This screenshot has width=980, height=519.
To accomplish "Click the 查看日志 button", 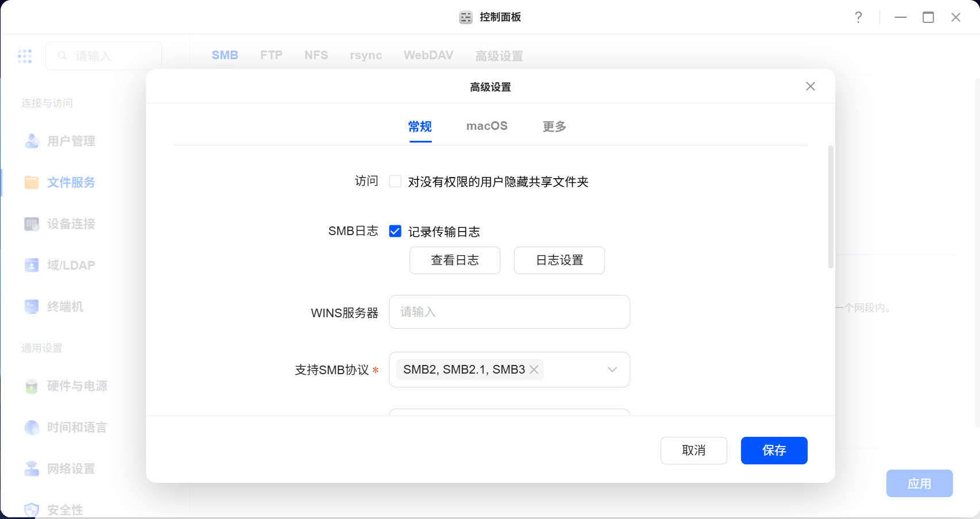I will pos(454,260).
